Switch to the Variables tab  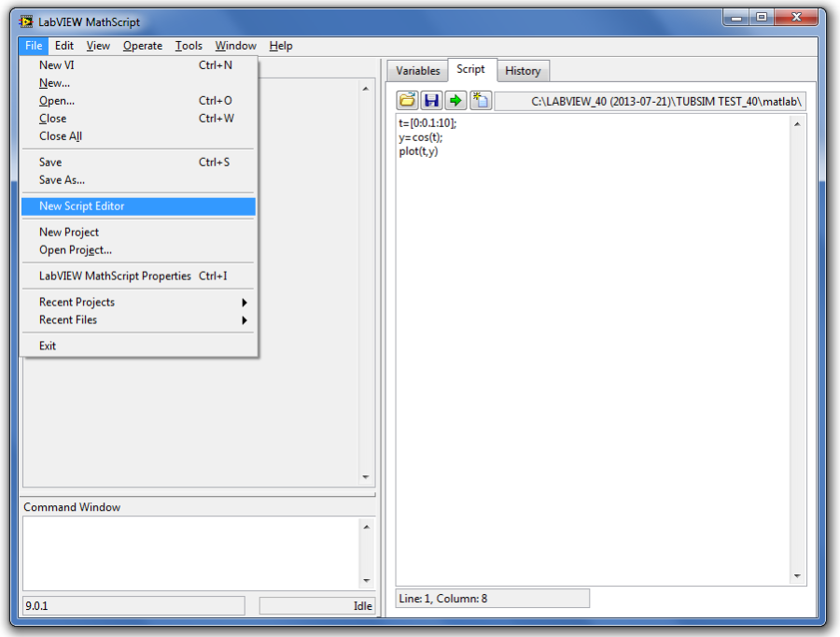point(418,71)
